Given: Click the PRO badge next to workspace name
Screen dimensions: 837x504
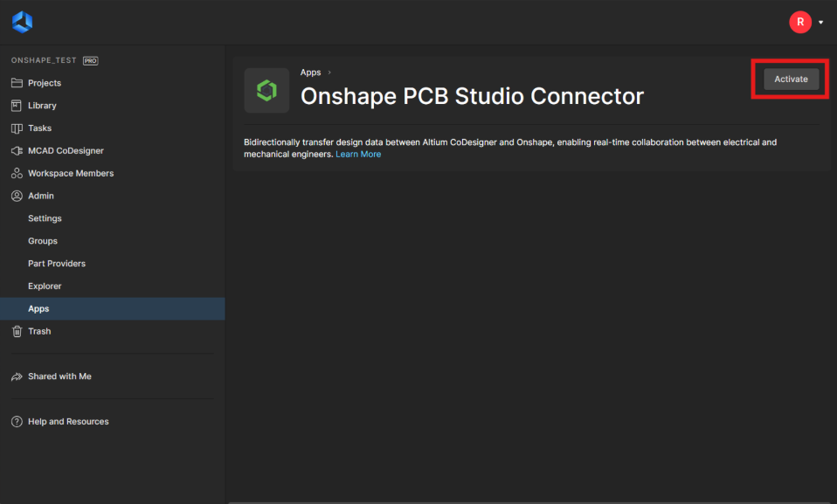Looking at the screenshot, I should [90, 61].
